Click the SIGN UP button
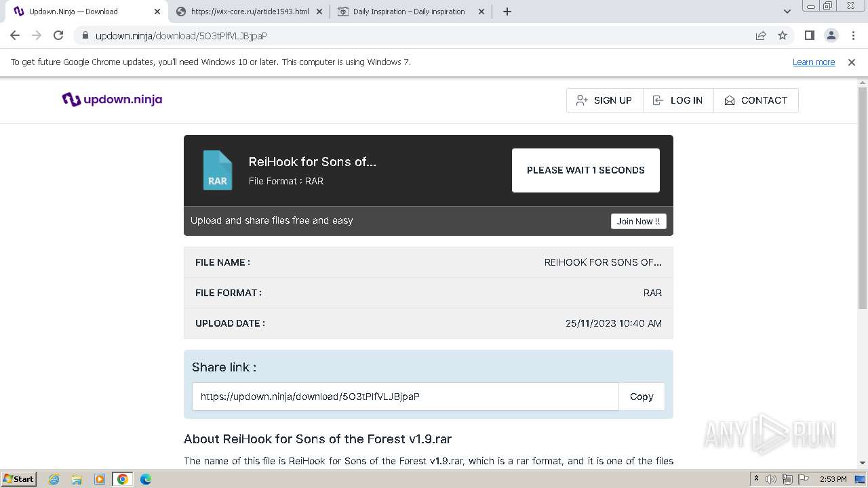The image size is (868, 488). (604, 100)
